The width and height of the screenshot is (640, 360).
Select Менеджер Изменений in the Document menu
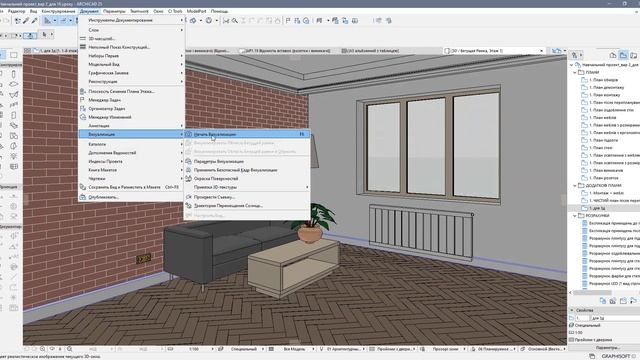pos(131,117)
